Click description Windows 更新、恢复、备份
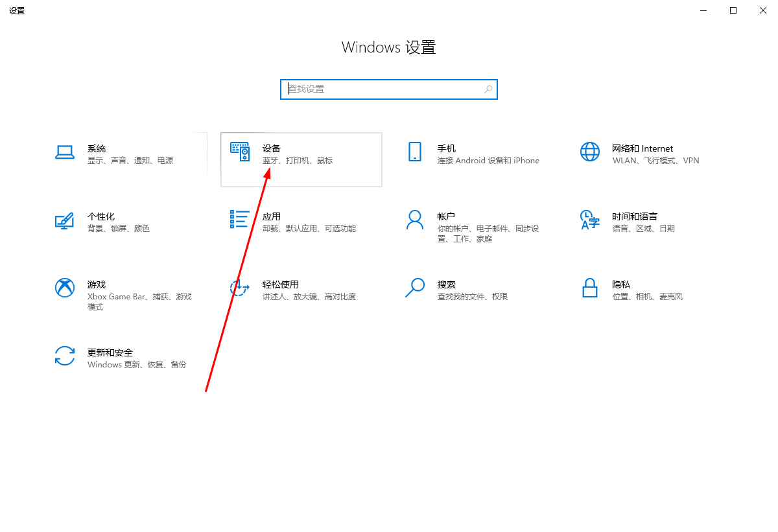 137,365
